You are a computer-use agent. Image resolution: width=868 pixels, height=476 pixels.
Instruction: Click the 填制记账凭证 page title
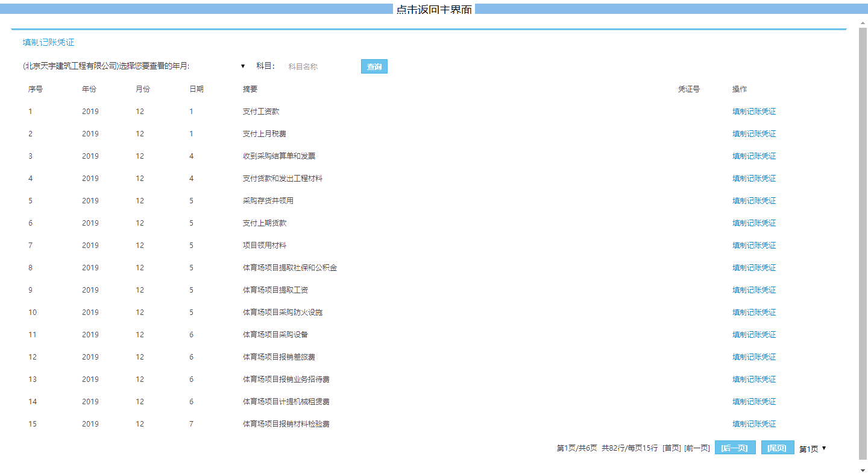coord(48,42)
